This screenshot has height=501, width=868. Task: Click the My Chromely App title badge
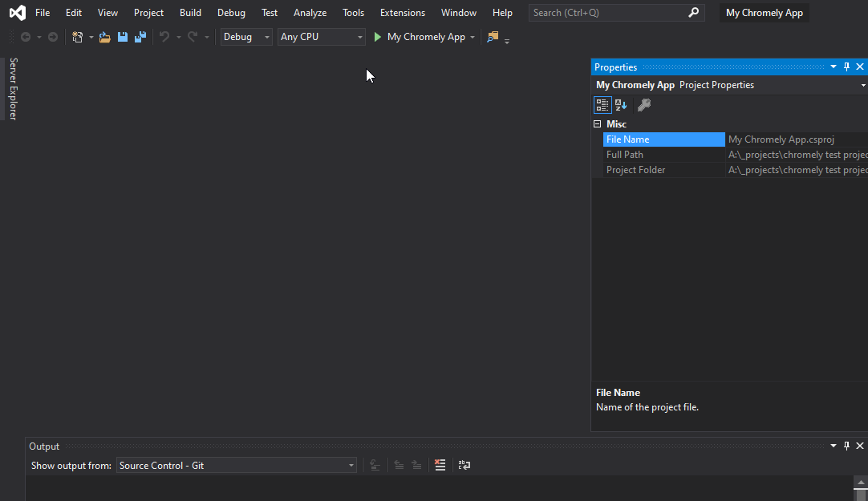tap(765, 13)
